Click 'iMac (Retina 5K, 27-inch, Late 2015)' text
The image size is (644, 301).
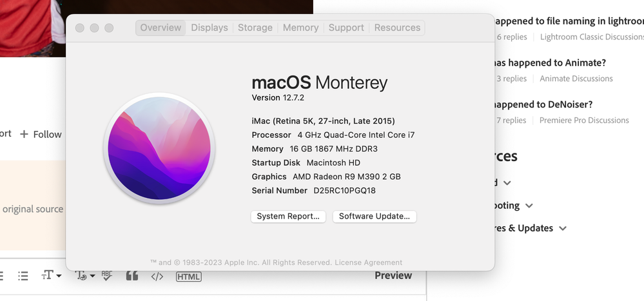323,121
